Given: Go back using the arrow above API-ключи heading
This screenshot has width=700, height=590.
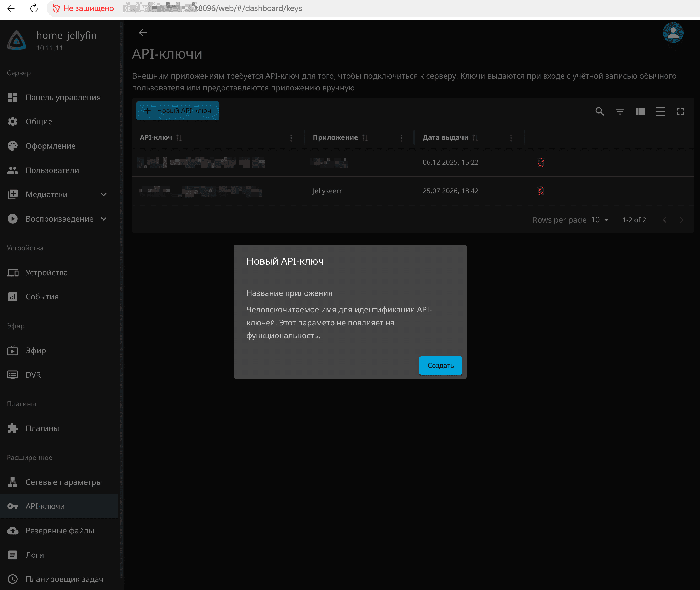Looking at the screenshot, I should (143, 33).
